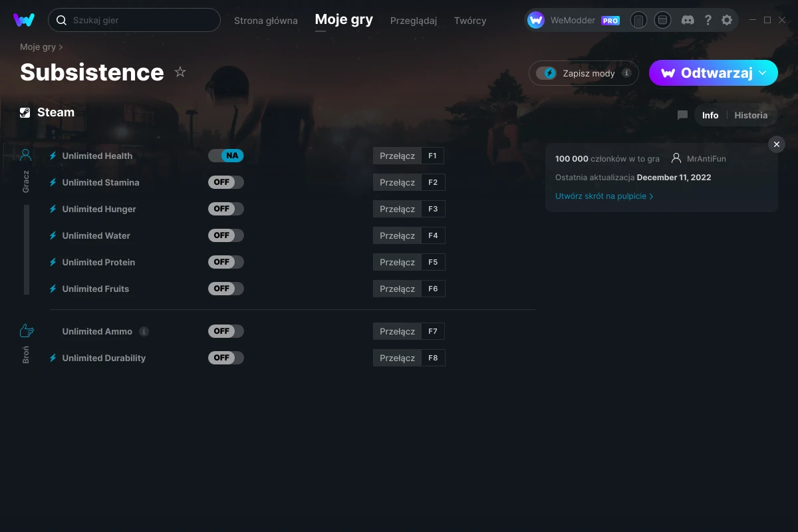Click Przełącz button for F6 hotkey

click(397, 289)
